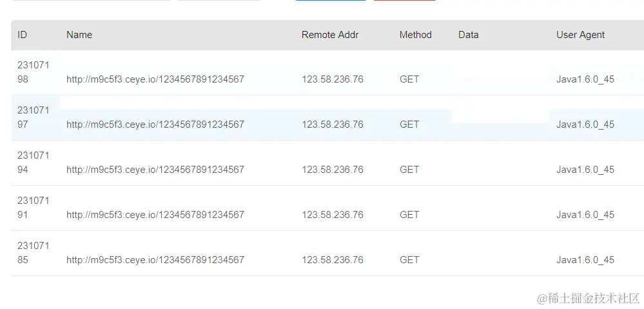Click Java1.6.0_45 agent in row 23107197
The image size is (644, 309).
click(x=585, y=125)
